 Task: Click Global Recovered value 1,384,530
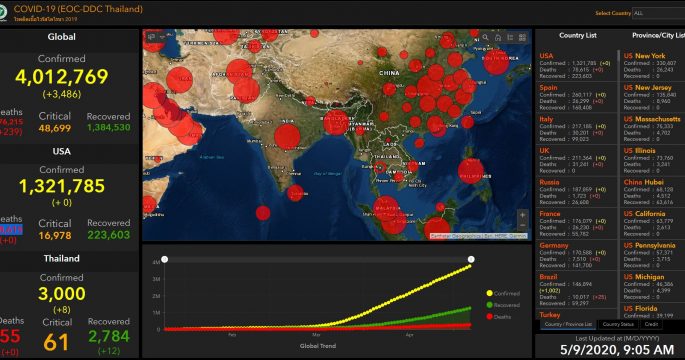(x=108, y=128)
